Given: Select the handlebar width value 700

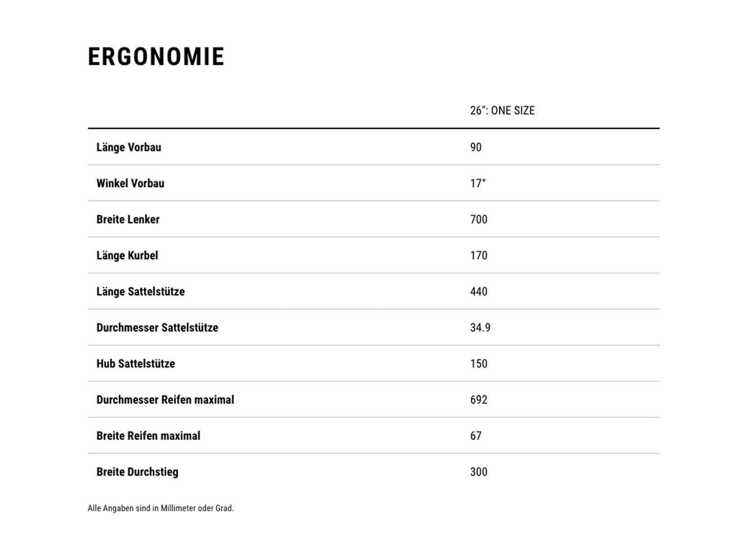Looking at the screenshot, I should pyautogui.click(x=479, y=219).
